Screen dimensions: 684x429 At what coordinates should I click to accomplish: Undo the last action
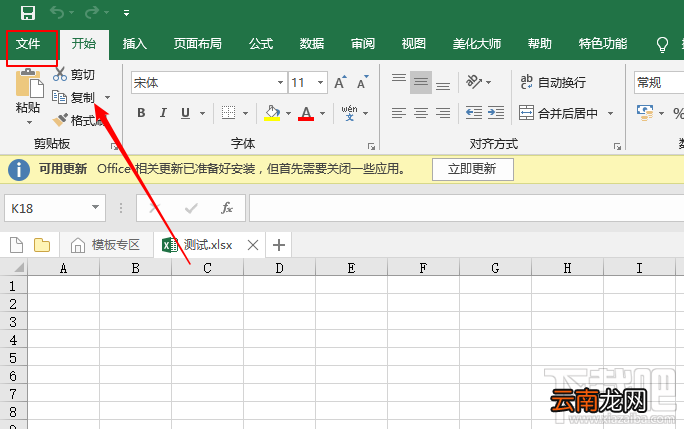click(57, 12)
